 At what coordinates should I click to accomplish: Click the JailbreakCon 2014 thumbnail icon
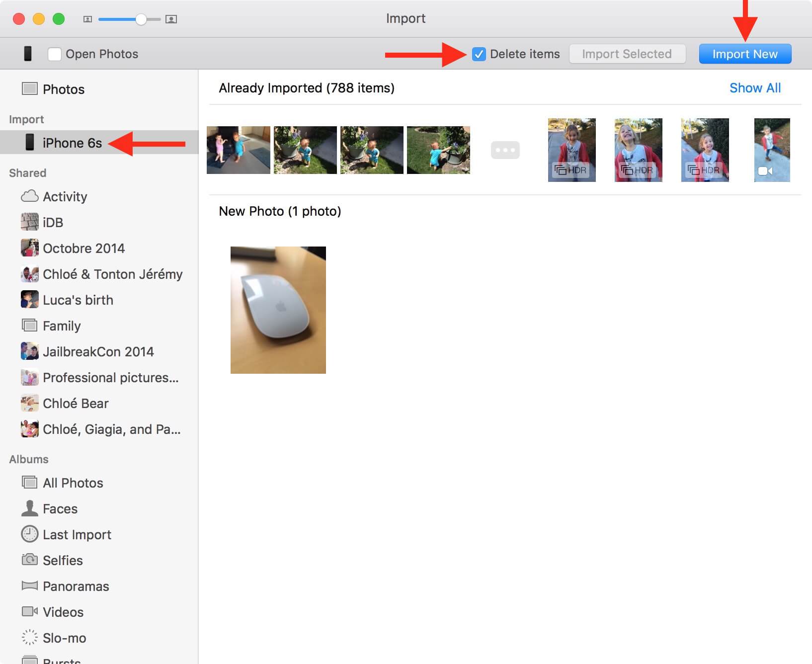(30, 351)
